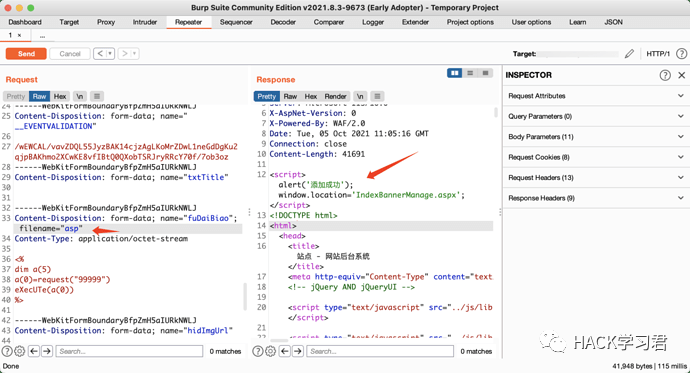Switch Request view to Hex
The height and width of the screenshot is (373, 690).
[x=60, y=96]
